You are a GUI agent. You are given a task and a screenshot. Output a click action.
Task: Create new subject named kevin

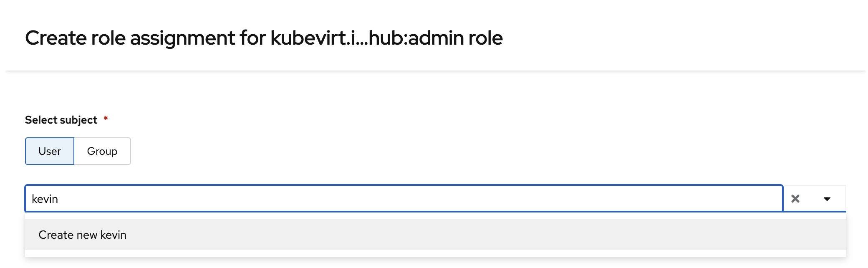(83, 235)
